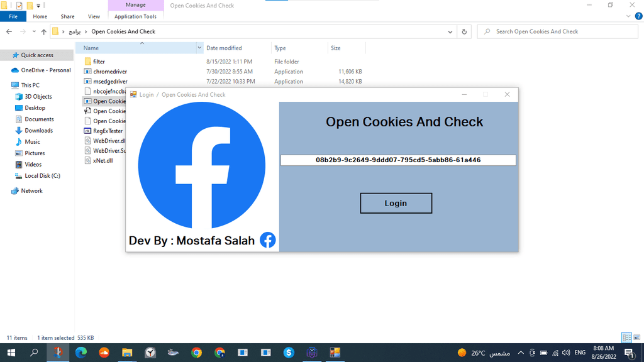Click the large Facebook logo image

(202, 165)
